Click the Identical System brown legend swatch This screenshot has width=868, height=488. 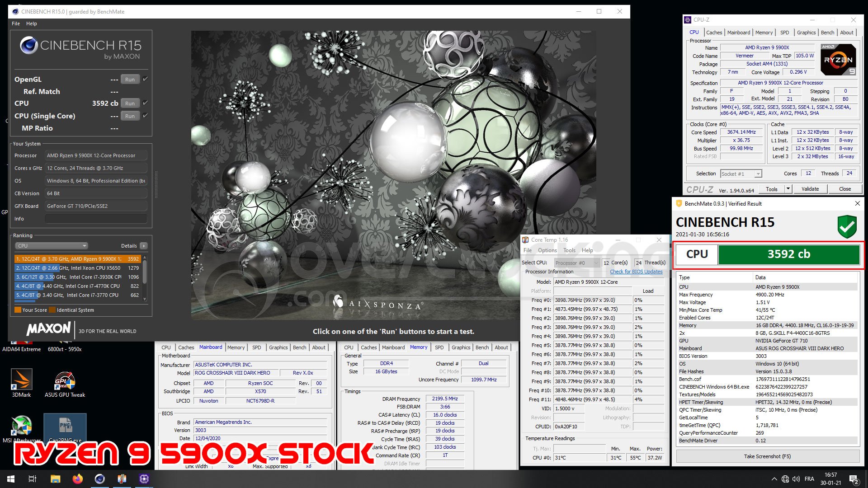point(52,310)
